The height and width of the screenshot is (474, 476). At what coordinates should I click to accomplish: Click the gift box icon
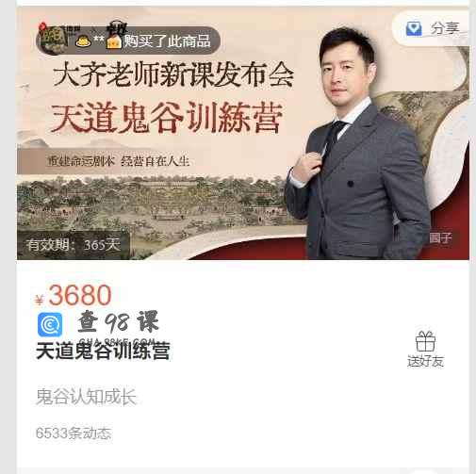[425, 341]
